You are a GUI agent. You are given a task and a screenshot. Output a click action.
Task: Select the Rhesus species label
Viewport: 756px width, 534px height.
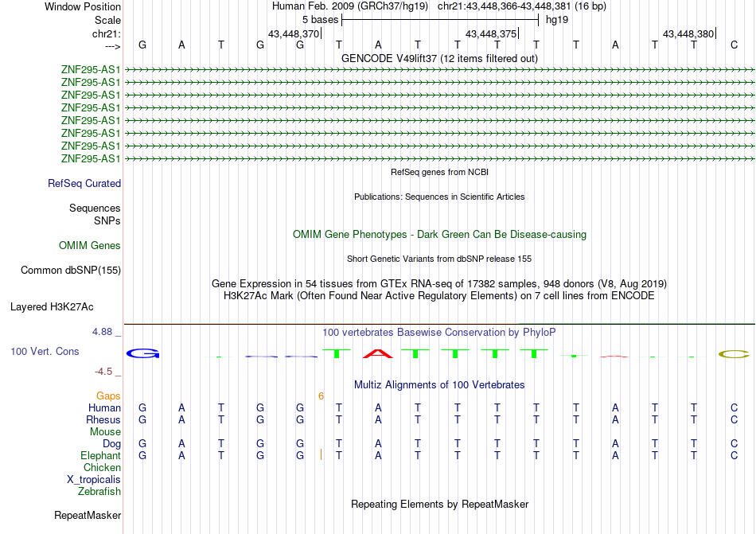click(103, 419)
